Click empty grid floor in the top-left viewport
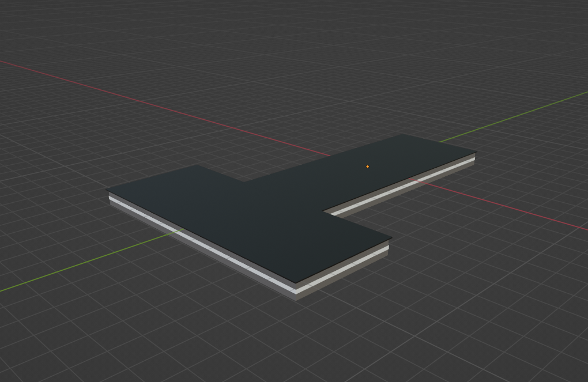Image resolution: width=588 pixels, height=382 pixels. [86, 35]
